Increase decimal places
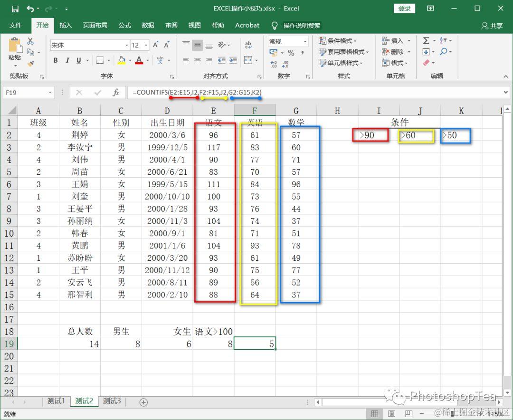 (274, 64)
